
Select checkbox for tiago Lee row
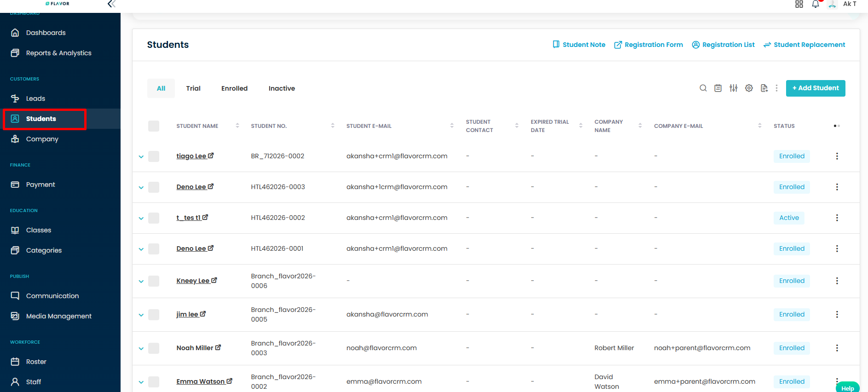(x=154, y=156)
